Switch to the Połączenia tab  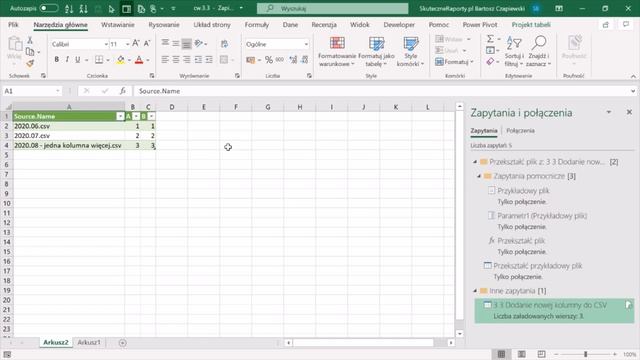520,131
